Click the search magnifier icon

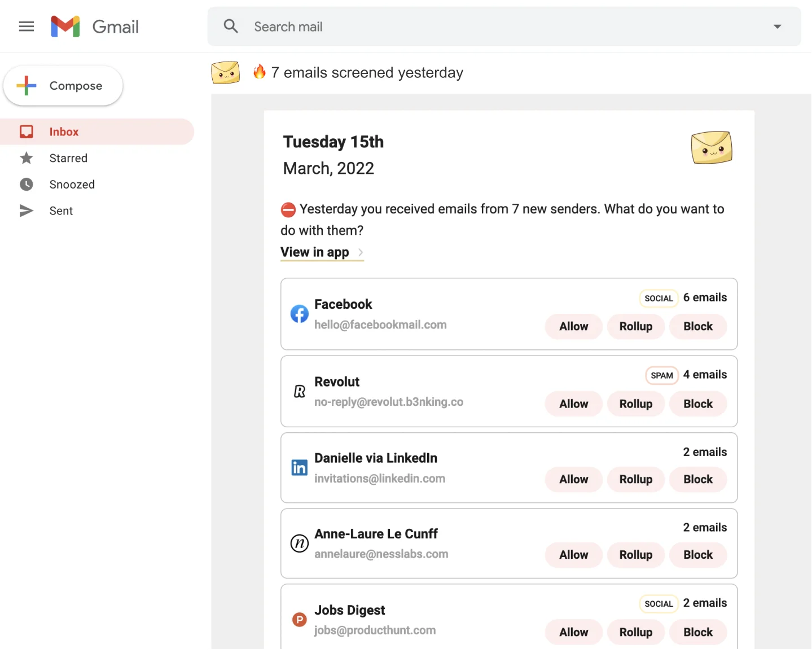pos(231,26)
